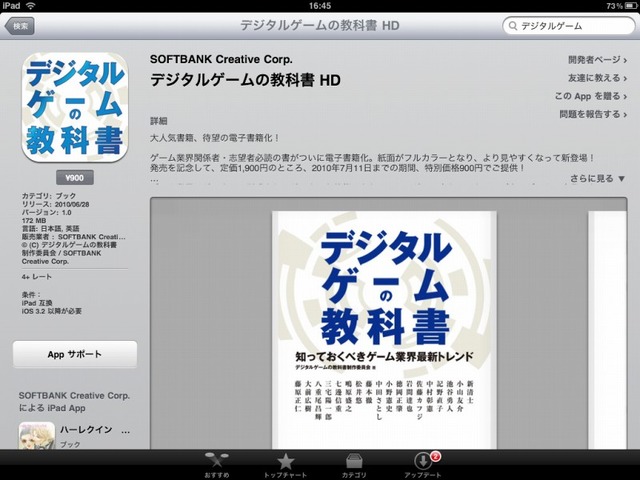Click the partially visible next screenshot
Viewport: 640px width, 480px height.
(607, 330)
